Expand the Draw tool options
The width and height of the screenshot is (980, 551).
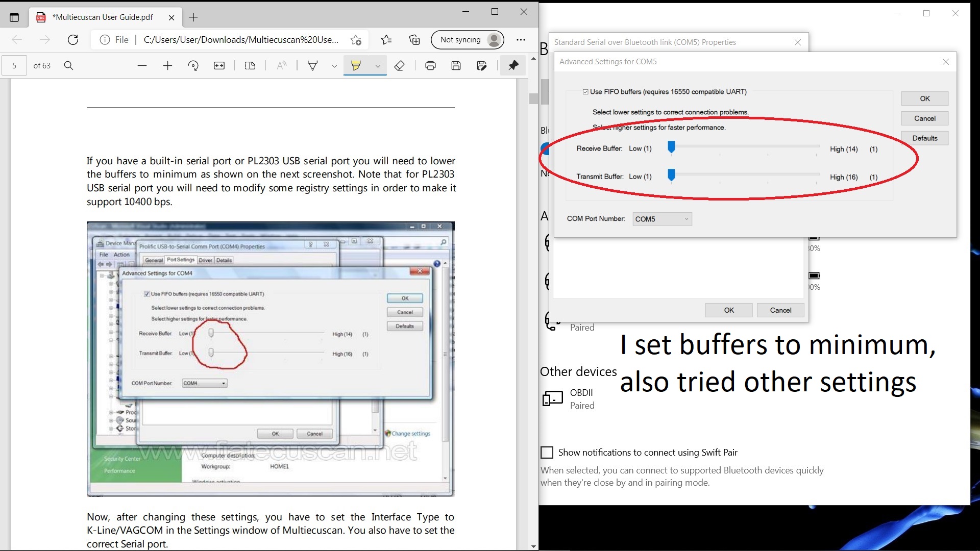[x=334, y=66]
